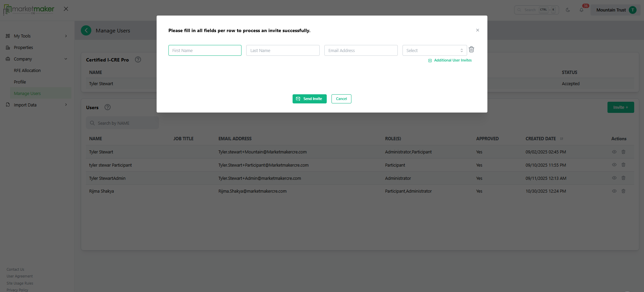Go to Profile in sidebar
644x292 pixels.
point(20,82)
